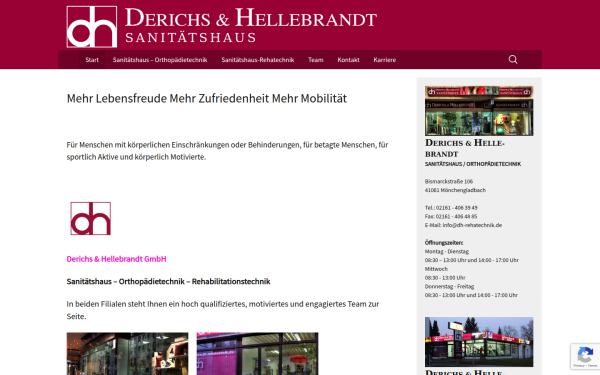This screenshot has height=375, width=600.
Task: Go to the Team page
Action: (316, 60)
